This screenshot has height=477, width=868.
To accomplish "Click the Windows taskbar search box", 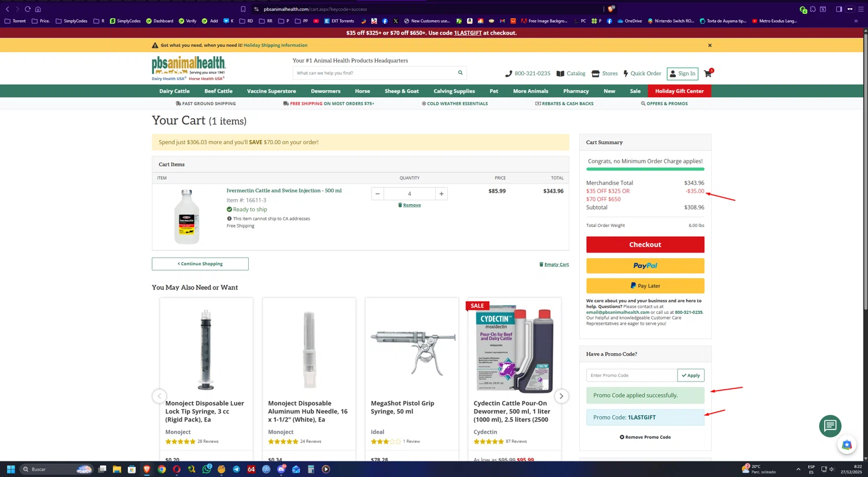I will pos(56,469).
